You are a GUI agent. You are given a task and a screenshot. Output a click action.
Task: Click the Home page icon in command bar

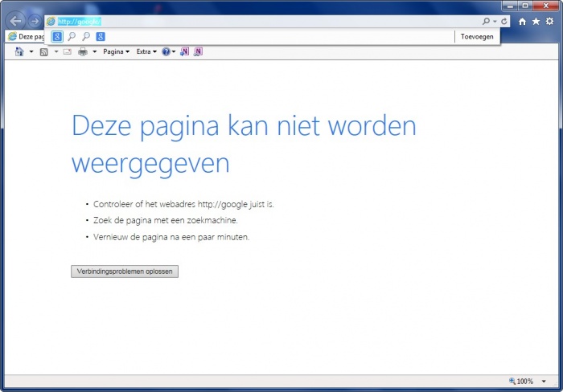(19, 51)
